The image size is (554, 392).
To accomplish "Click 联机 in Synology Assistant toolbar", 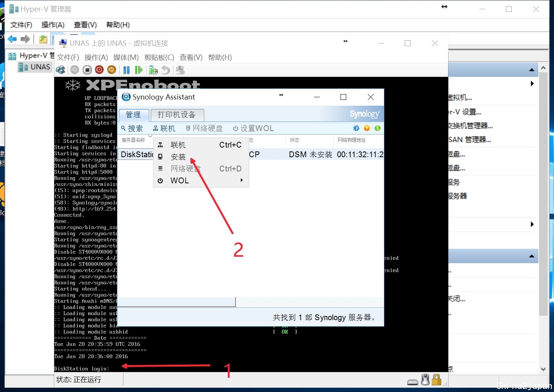I will [x=164, y=128].
